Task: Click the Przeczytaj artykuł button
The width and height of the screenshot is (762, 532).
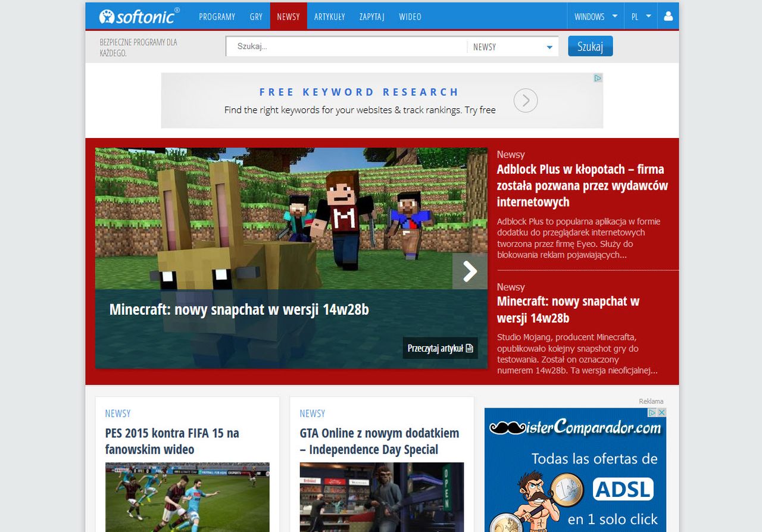Action: coord(440,348)
